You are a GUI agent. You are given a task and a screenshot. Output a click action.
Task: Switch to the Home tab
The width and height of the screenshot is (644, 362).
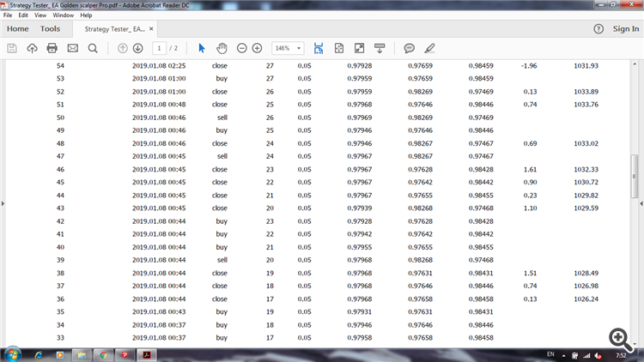[18, 28]
